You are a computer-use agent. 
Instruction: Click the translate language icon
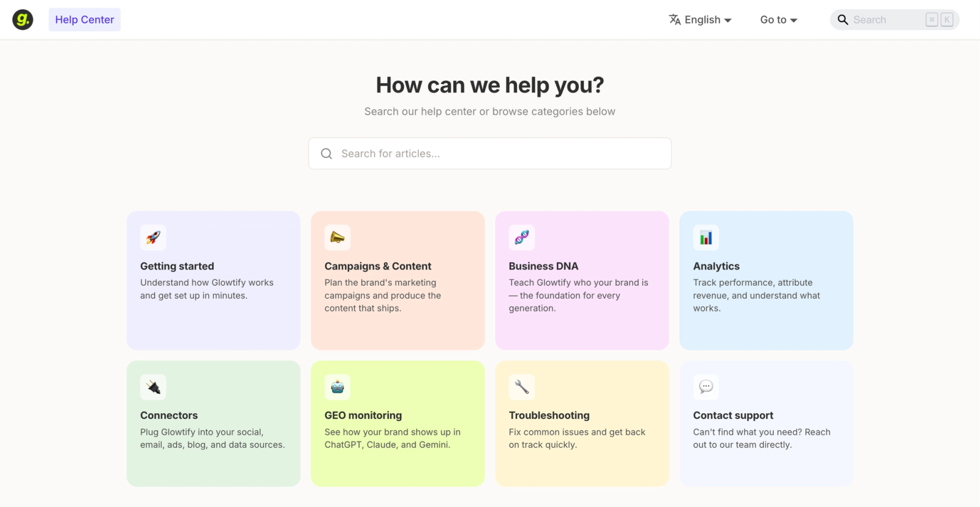tap(674, 20)
